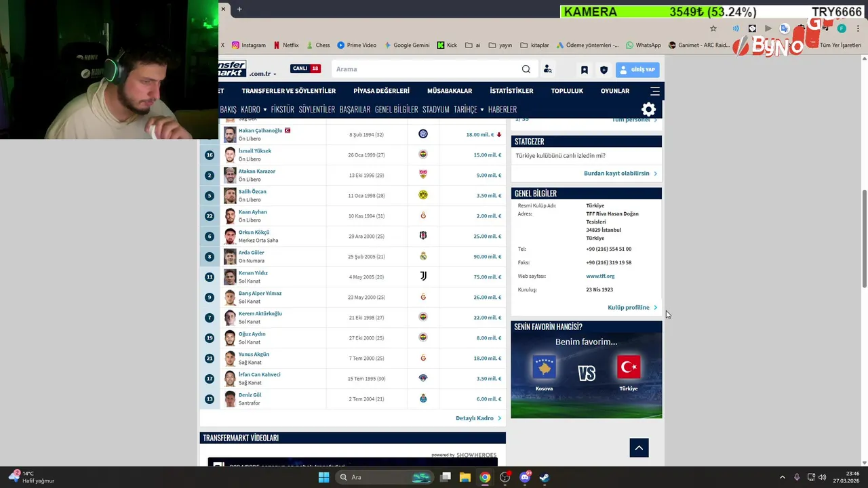Click the search magnifier icon in Transfermarkt
The width and height of the screenshot is (868, 488).
pyautogui.click(x=526, y=69)
